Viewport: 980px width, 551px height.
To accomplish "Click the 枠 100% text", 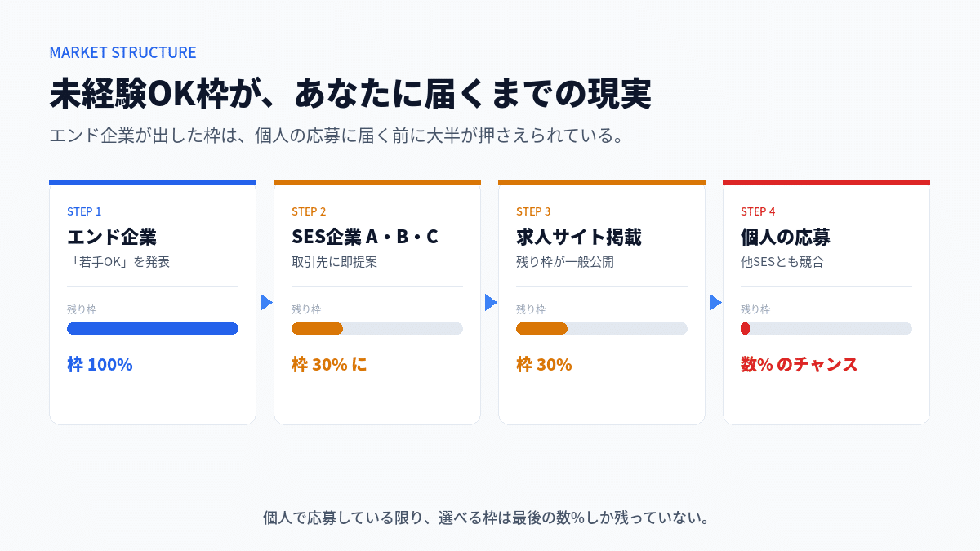I will pos(100,365).
